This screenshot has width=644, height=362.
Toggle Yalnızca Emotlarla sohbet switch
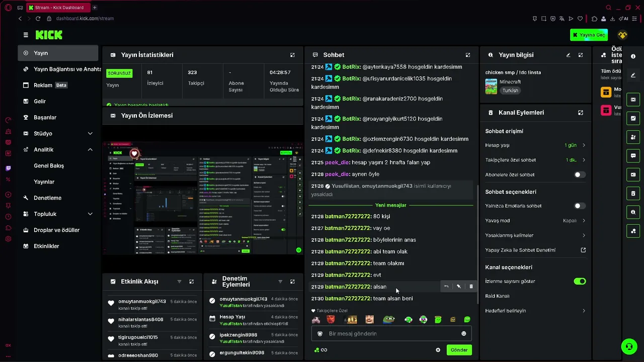(x=580, y=206)
